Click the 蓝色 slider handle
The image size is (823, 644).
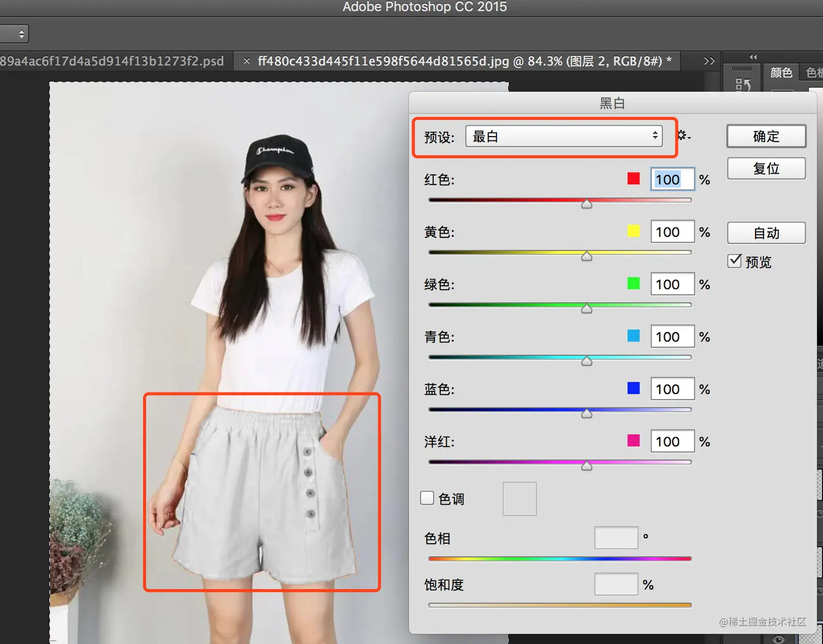[x=587, y=414]
